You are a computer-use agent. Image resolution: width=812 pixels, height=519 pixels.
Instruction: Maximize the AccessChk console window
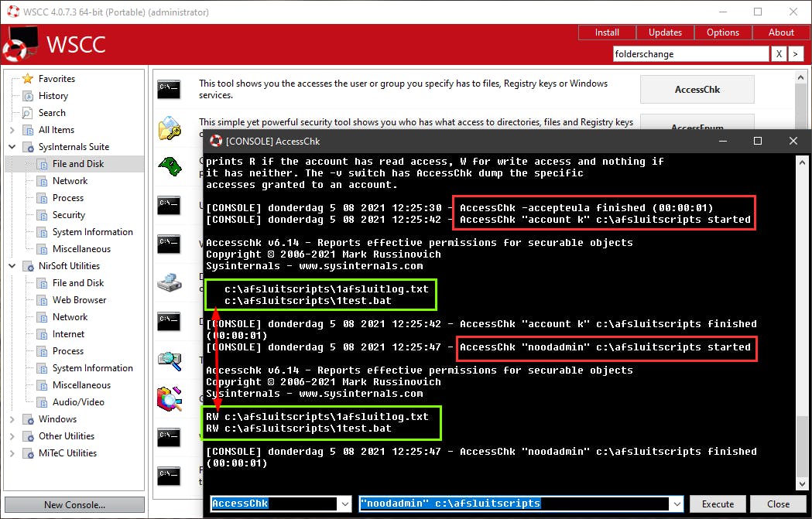click(758, 141)
